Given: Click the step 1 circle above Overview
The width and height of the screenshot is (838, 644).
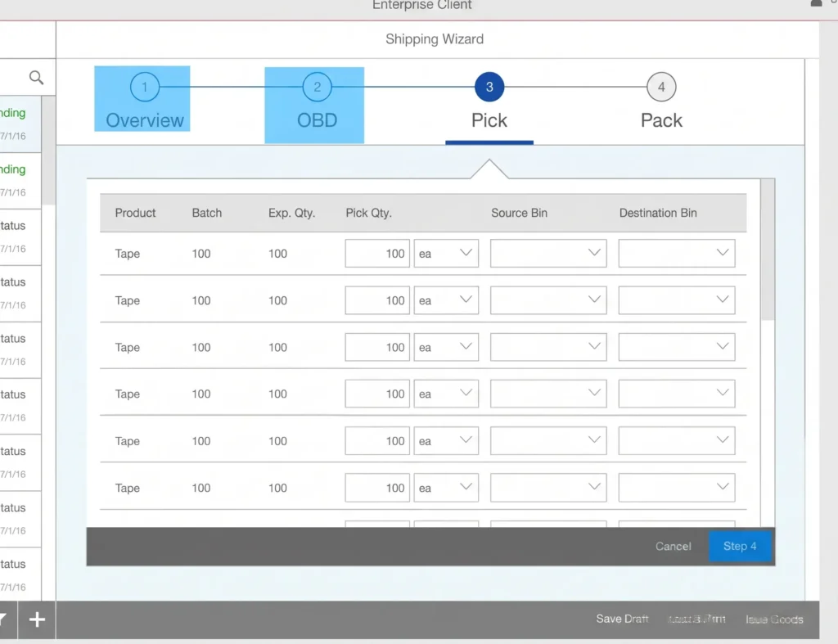Looking at the screenshot, I should coord(144,87).
